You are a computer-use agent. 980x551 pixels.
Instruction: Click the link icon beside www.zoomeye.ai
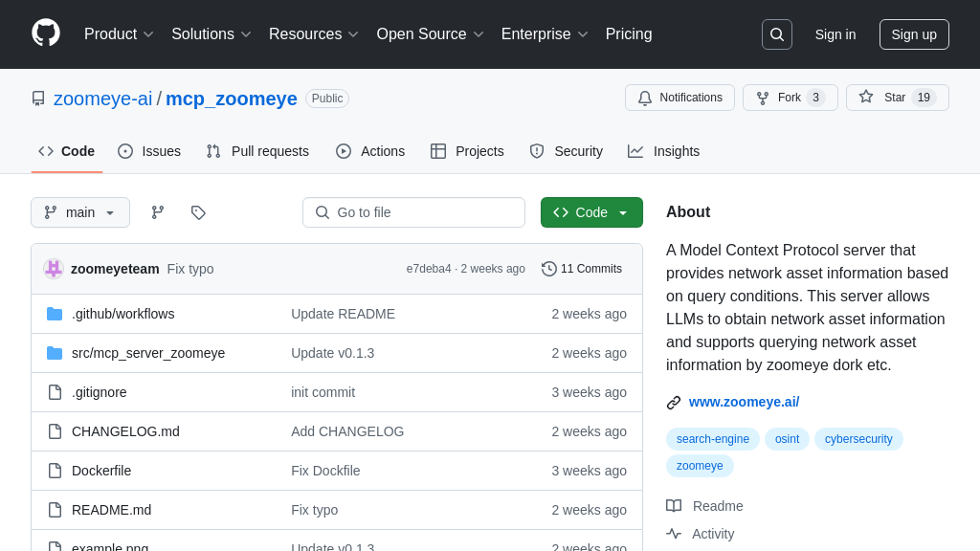(674, 403)
